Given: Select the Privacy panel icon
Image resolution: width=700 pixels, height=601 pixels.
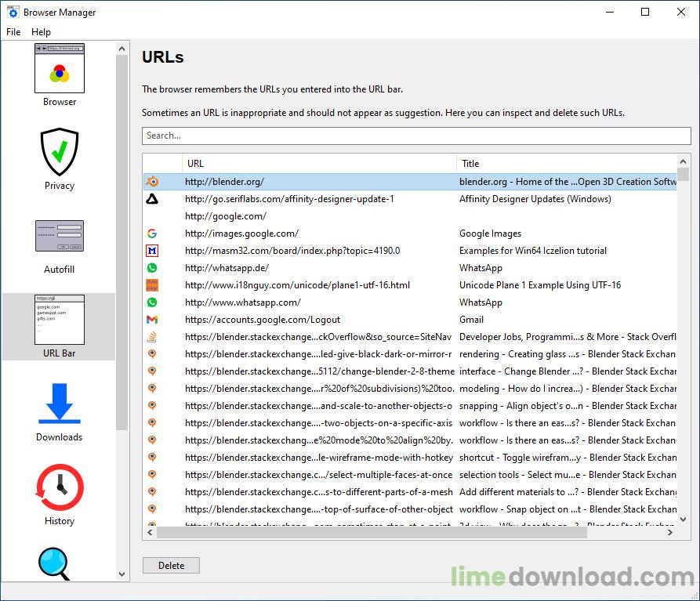Looking at the screenshot, I should (59, 151).
